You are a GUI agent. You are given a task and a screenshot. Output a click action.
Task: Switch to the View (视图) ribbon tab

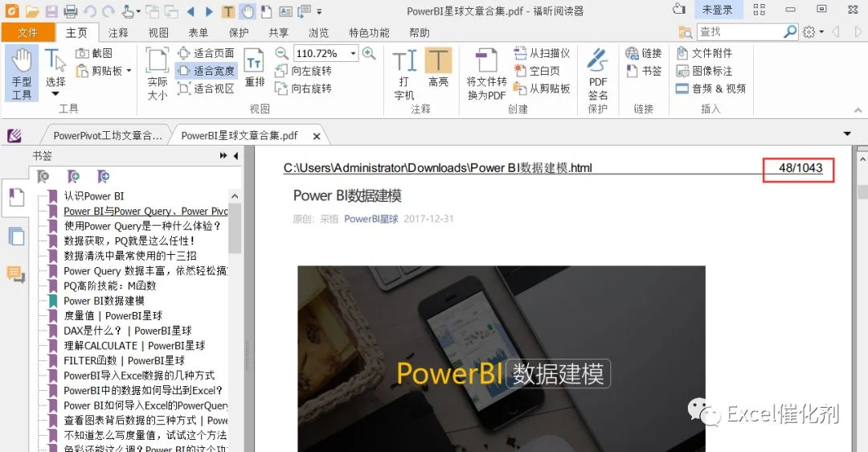(158, 33)
